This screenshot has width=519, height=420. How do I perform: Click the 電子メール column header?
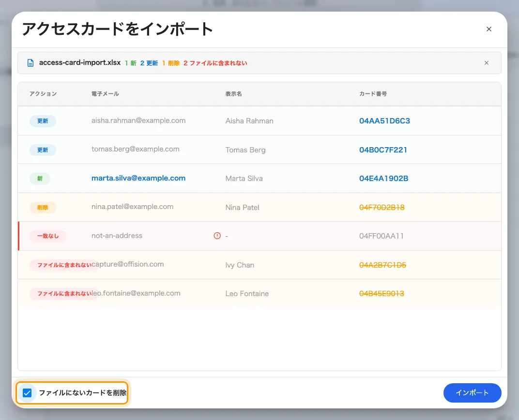click(105, 94)
